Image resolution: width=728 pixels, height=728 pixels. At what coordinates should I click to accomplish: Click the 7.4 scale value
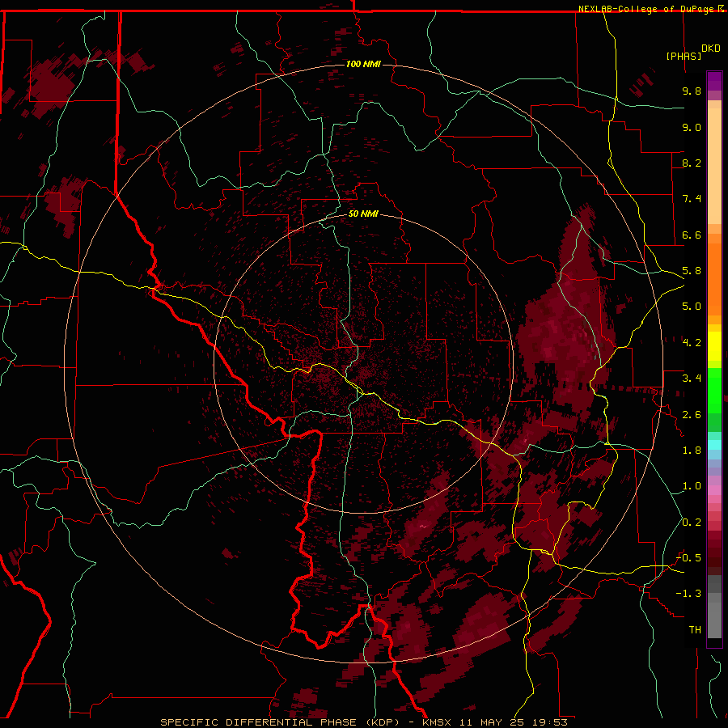[x=692, y=199]
